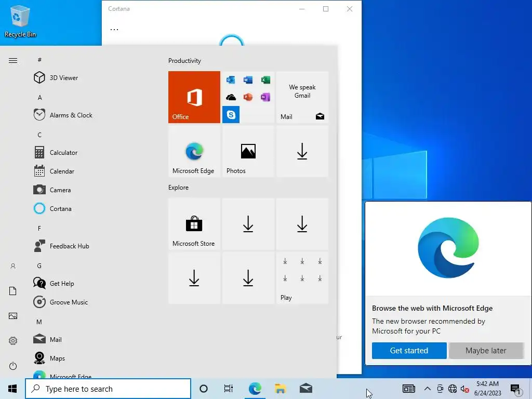Screen dimensions: 532x399
Task: Open File Explorer from the taskbar
Action: 280,389
